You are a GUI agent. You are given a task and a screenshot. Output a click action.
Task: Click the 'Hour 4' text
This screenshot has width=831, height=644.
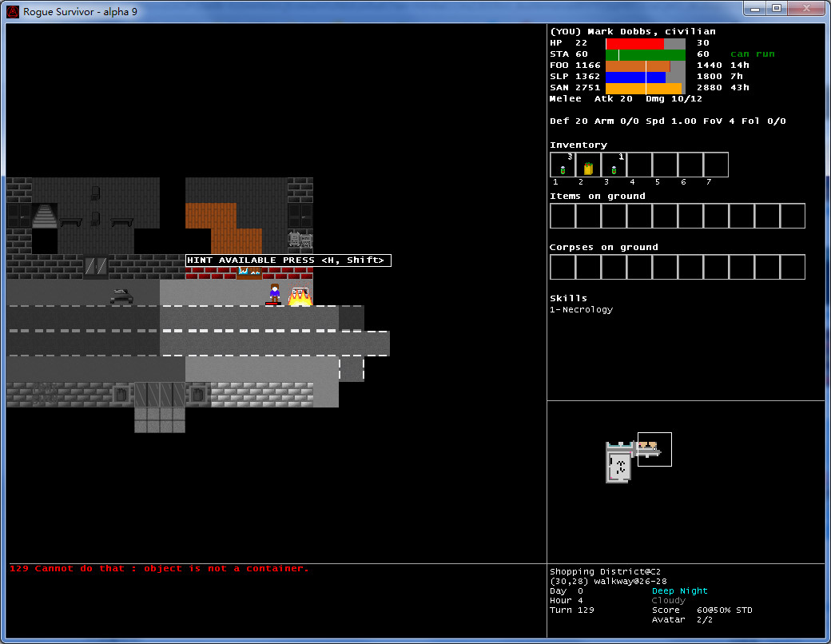[x=566, y=601]
